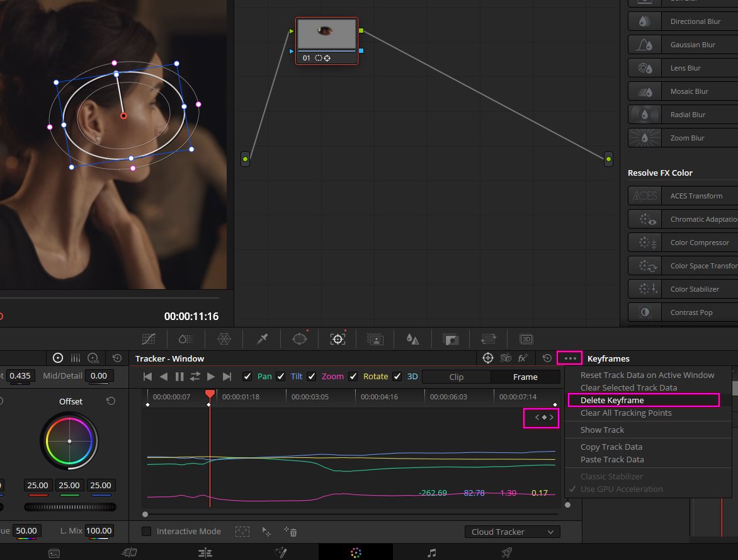Choose Clear All Tracking Points
The image size is (738, 560).
click(x=626, y=413)
